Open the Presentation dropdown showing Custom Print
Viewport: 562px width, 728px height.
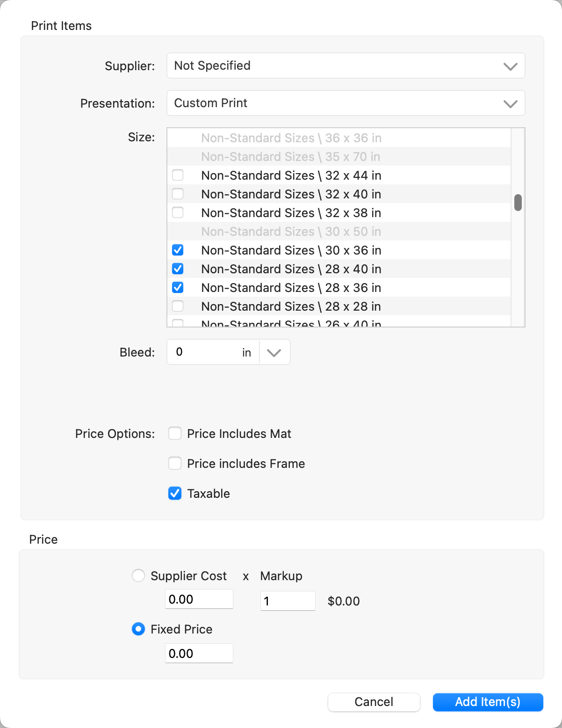[x=346, y=103]
